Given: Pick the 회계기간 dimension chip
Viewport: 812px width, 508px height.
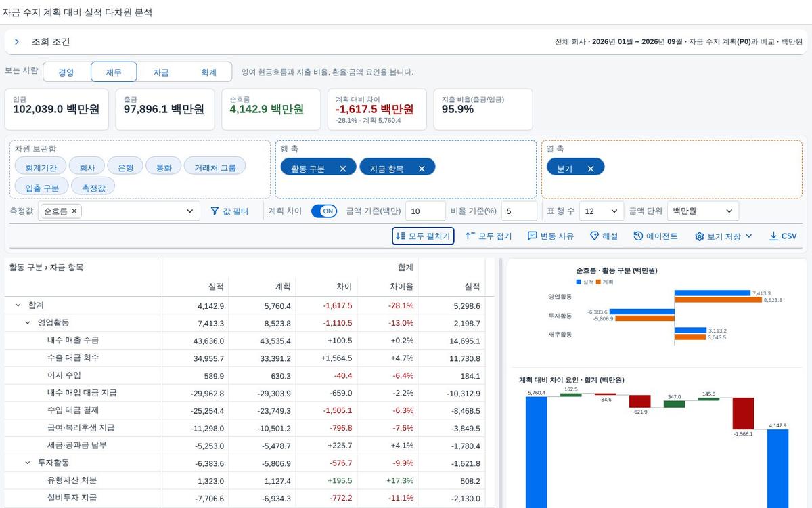Looking at the screenshot, I should (x=41, y=167).
